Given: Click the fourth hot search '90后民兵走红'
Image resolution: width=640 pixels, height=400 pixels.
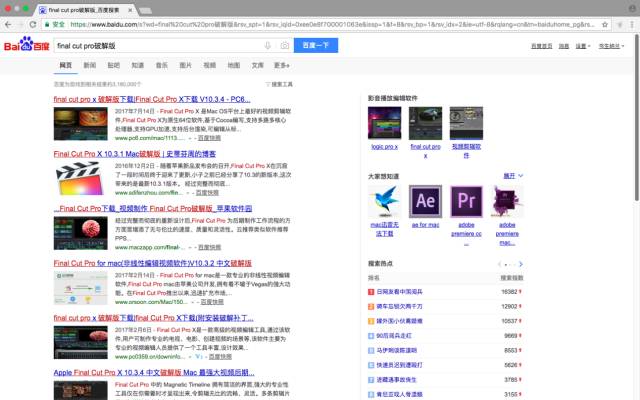Looking at the screenshot, I should [x=394, y=336].
